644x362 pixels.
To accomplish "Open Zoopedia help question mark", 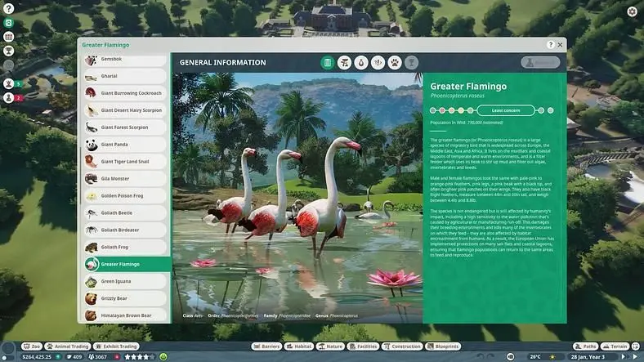I will click(x=550, y=45).
